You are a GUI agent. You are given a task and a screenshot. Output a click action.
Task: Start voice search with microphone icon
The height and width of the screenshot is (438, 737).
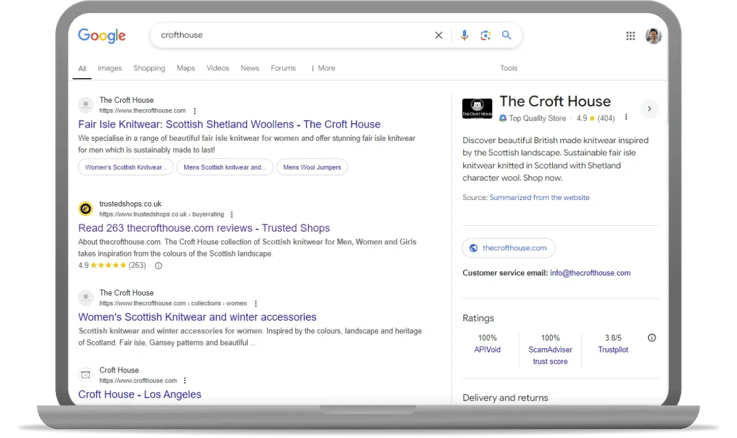pyautogui.click(x=464, y=35)
